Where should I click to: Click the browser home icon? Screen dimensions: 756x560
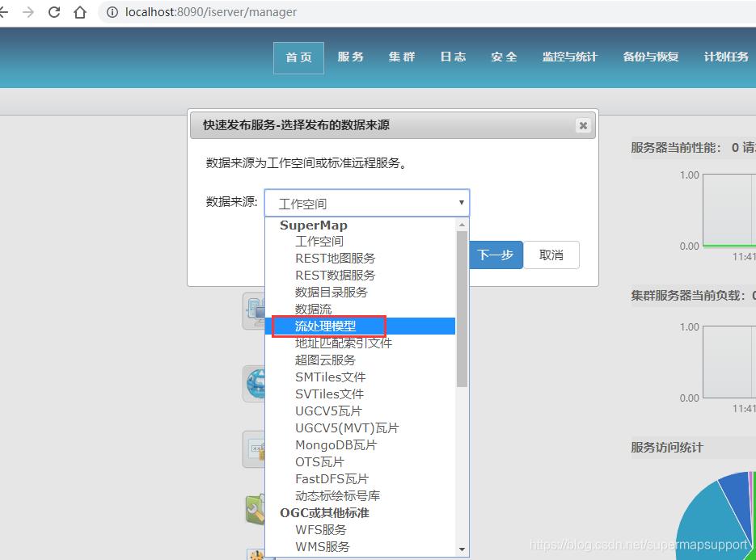click(80, 12)
